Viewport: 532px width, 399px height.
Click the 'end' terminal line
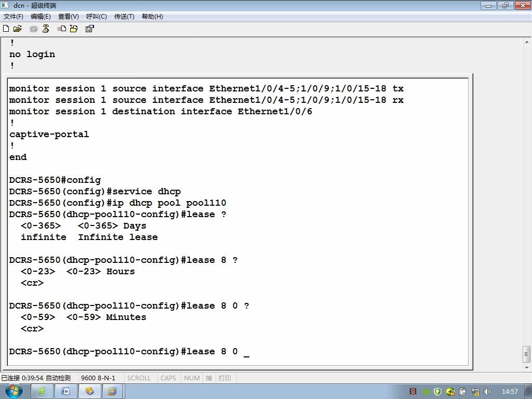(18, 157)
